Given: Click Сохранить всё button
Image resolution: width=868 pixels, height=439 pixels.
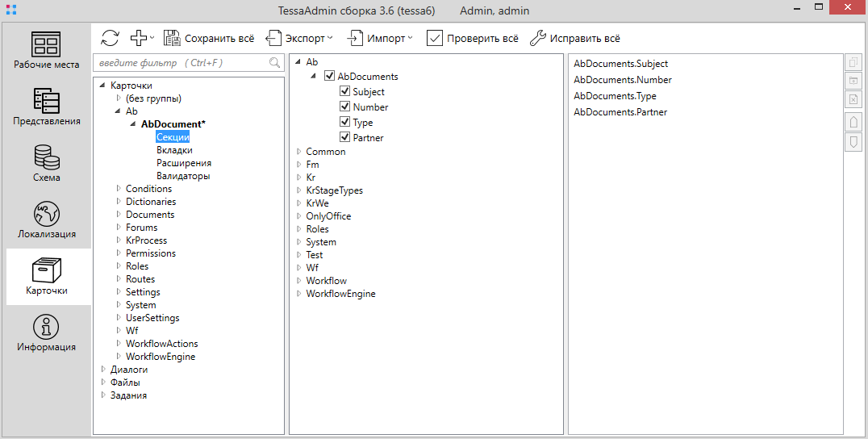Looking at the screenshot, I should (209, 38).
